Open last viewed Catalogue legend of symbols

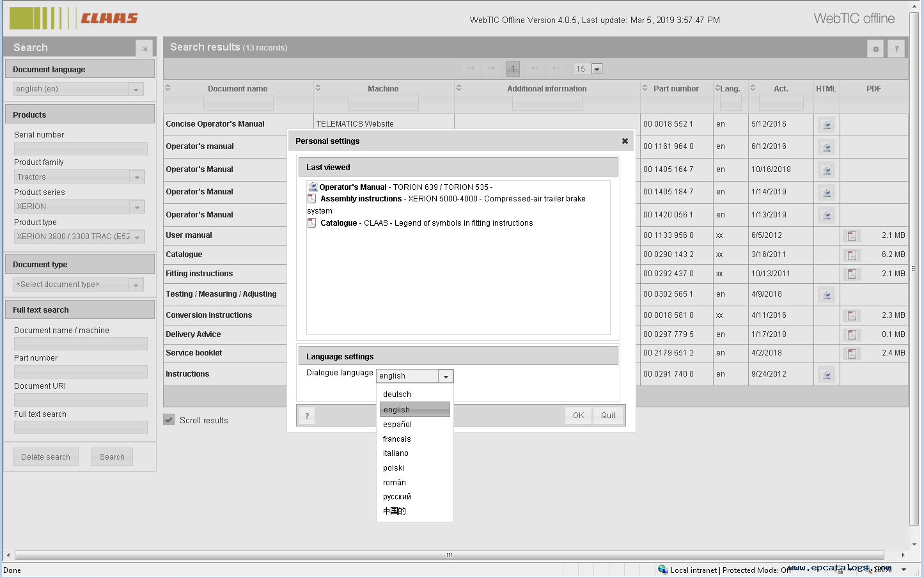tap(427, 223)
